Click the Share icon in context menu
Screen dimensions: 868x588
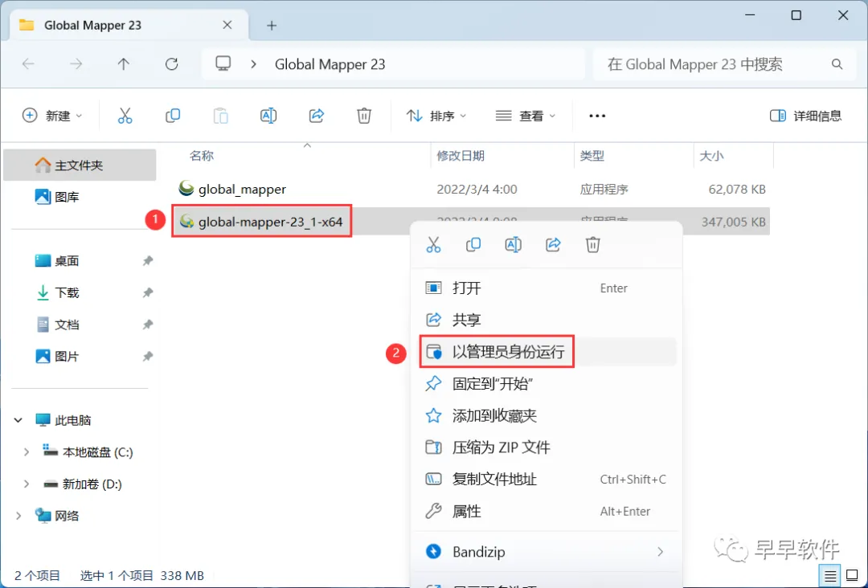(x=553, y=244)
